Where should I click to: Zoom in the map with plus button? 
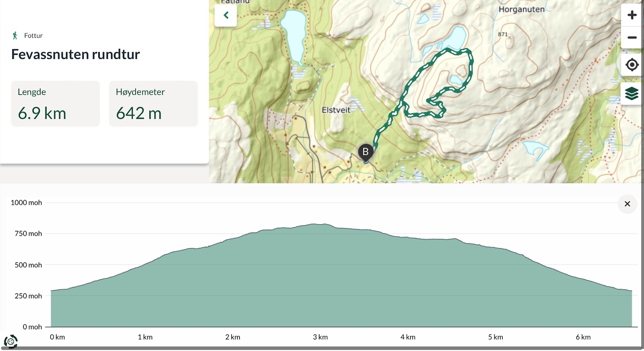[x=632, y=15]
